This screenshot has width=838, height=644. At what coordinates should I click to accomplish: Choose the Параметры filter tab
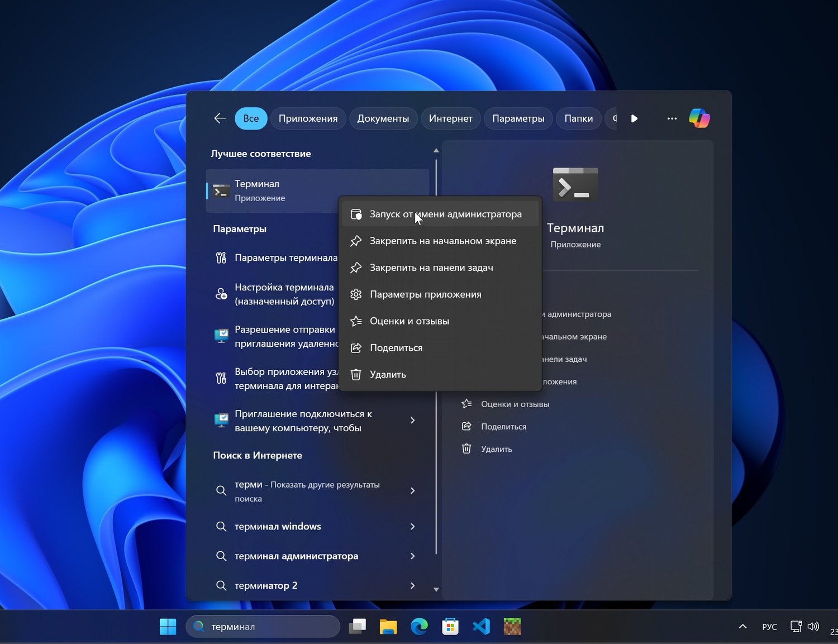click(518, 118)
